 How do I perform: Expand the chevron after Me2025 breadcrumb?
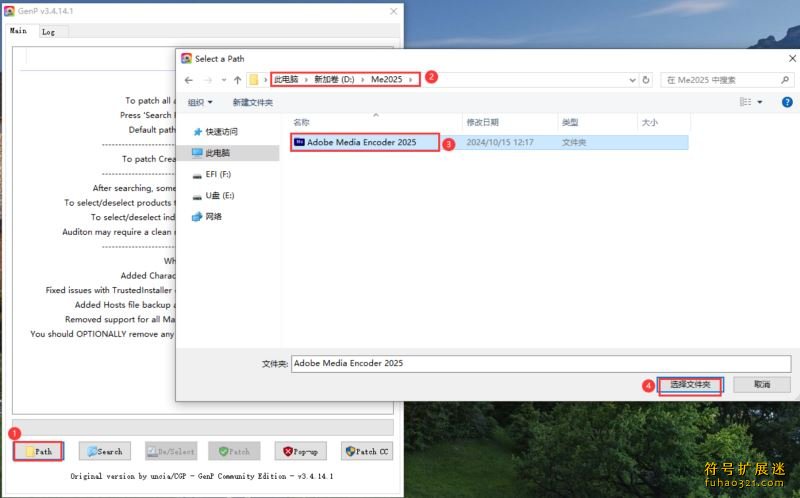tap(410, 80)
